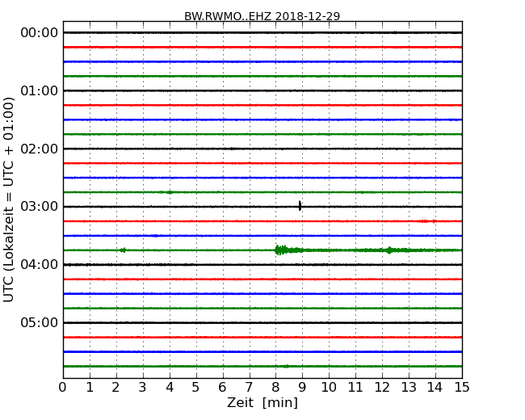Click the x-axis tick label 0
This screenshot has width=525, height=420.
(63, 388)
